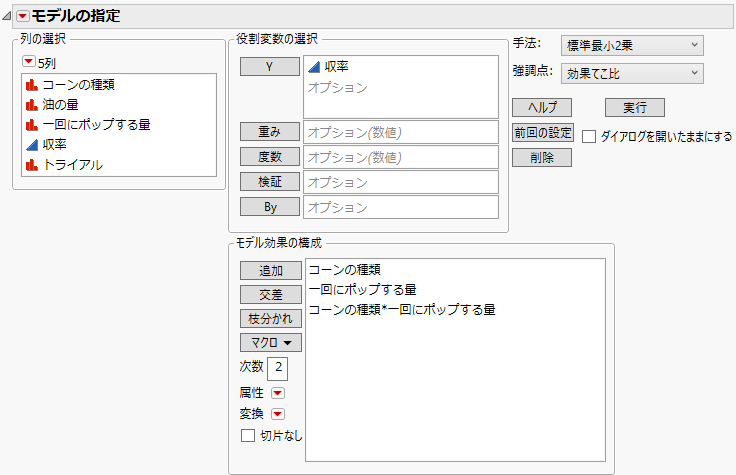Screen dimensions: 736x475
Task: Click the 前回の設定 button
Action: (x=543, y=133)
